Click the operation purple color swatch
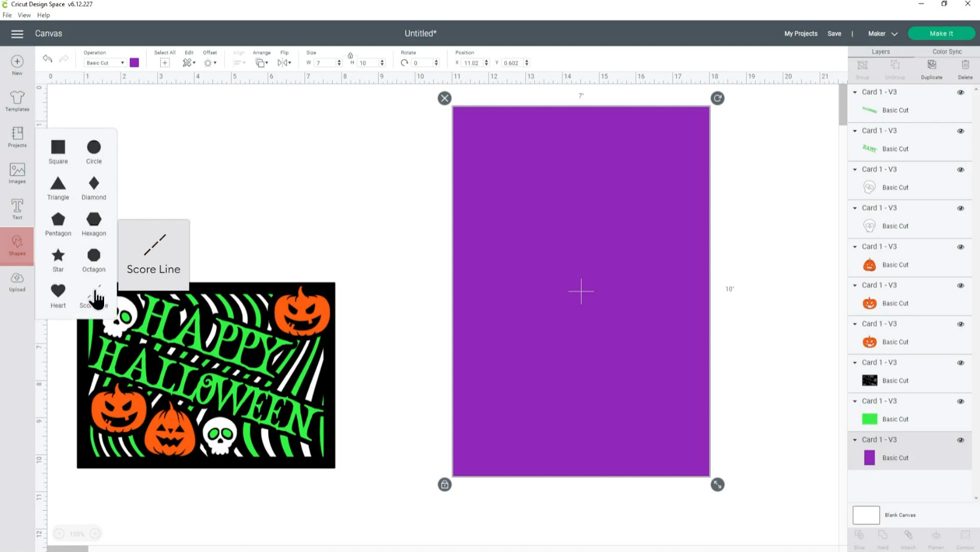Image resolution: width=980 pixels, height=552 pixels. (135, 63)
